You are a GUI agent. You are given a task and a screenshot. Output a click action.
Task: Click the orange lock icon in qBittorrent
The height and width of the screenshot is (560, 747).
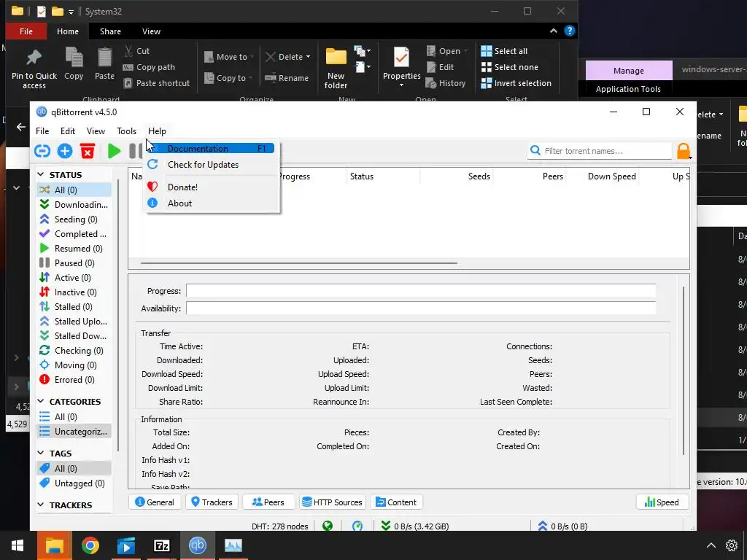coord(683,151)
